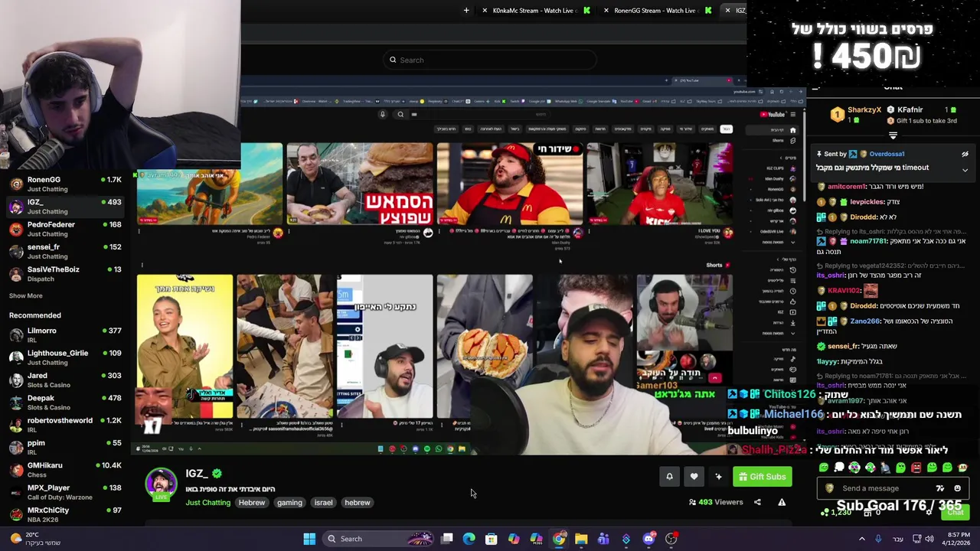Open chat settings gear icon
Image resolution: width=980 pixels, height=551 pixels.
click(928, 512)
